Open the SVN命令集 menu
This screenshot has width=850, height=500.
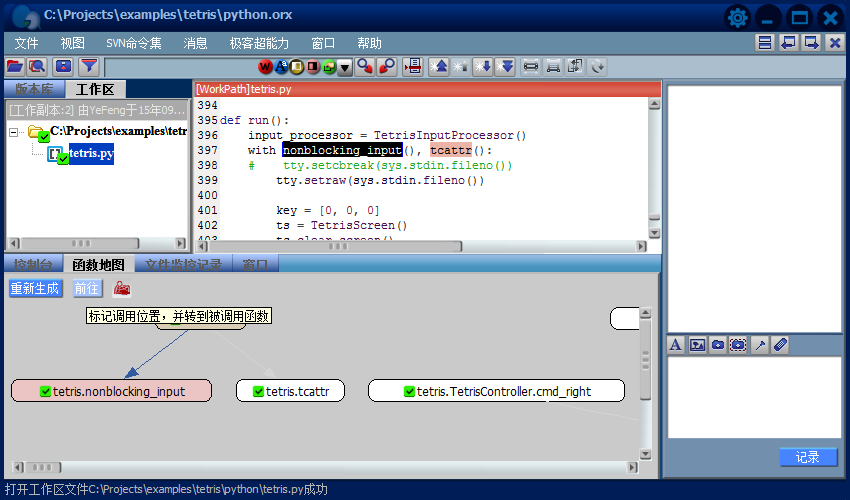(x=133, y=43)
